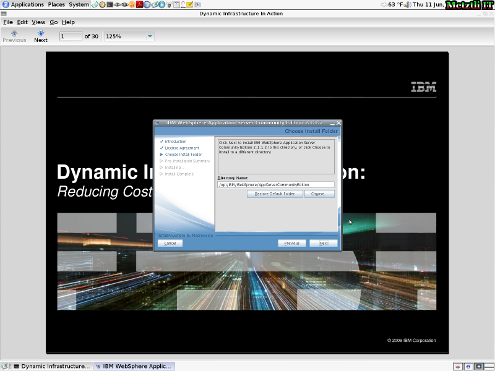Open the Help menu
This screenshot has height=371, width=495.
click(68, 22)
